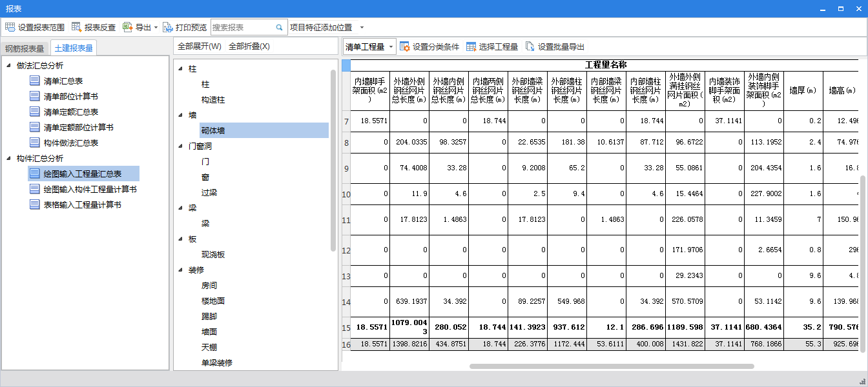Select 墙面 in the component tree

[209, 332]
